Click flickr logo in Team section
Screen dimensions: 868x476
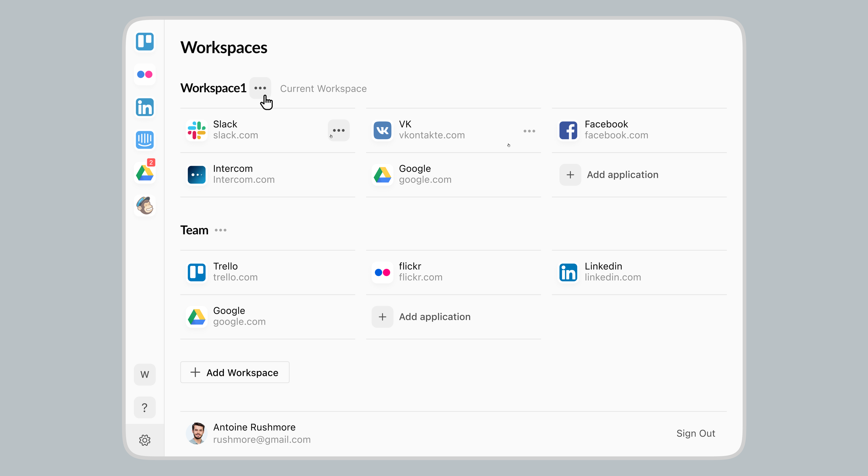click(x=382, y=273)
